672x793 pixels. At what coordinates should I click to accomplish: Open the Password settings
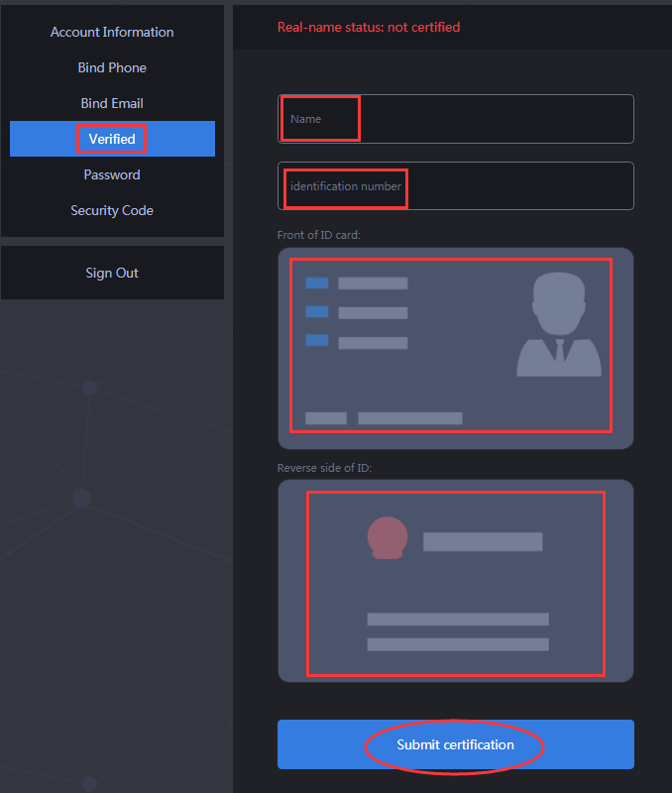(x=112, y=175)
